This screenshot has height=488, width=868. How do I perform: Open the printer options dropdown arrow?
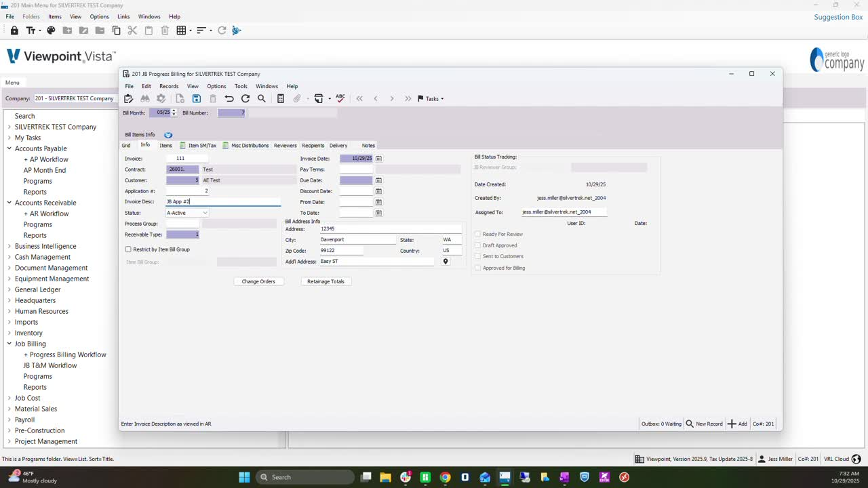[330, 99]
